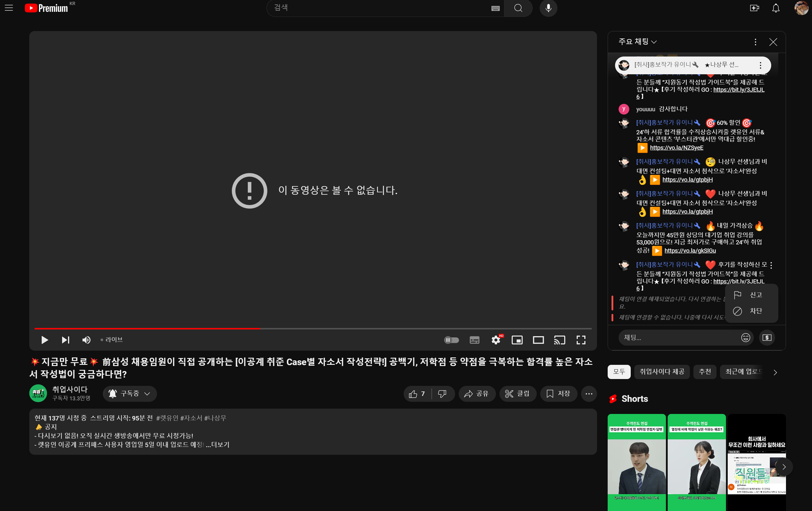This screenshot has width=812, height=511.
Task: Open the https://vo.la/NZSyeE chat link
Action: click(x=677, y=148)
